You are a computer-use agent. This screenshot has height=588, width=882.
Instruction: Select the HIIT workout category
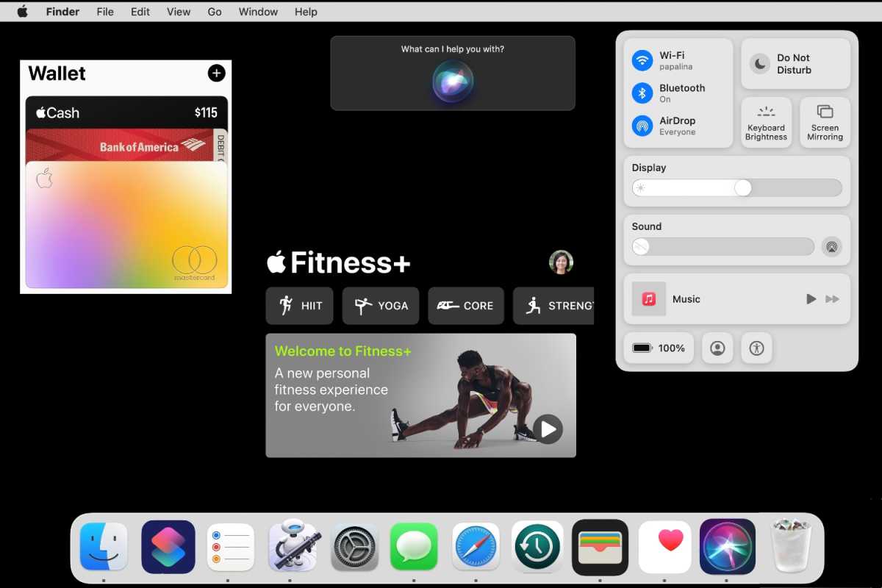pos(299,306)
